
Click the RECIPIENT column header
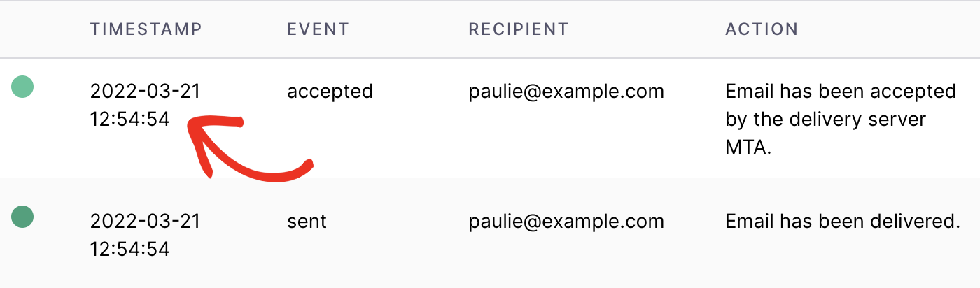[x=518, y=29]
